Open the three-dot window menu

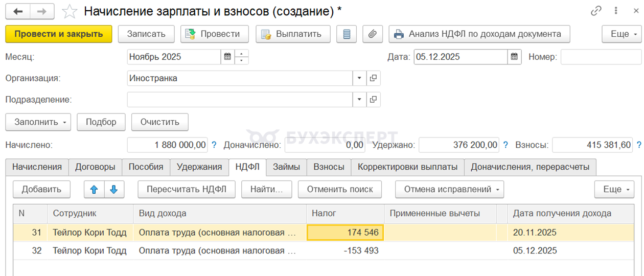click(x=616, y=11)
